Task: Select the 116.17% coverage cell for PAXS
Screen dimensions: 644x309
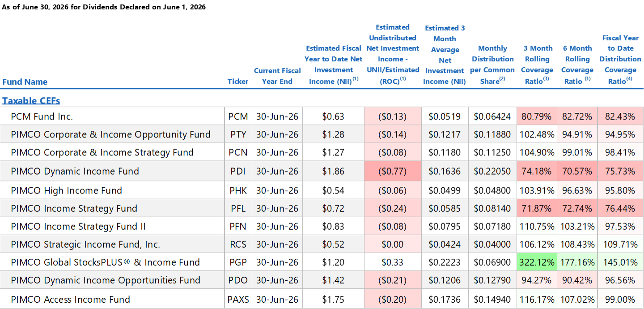Action: pyautogui.click(x=537, y=299)
